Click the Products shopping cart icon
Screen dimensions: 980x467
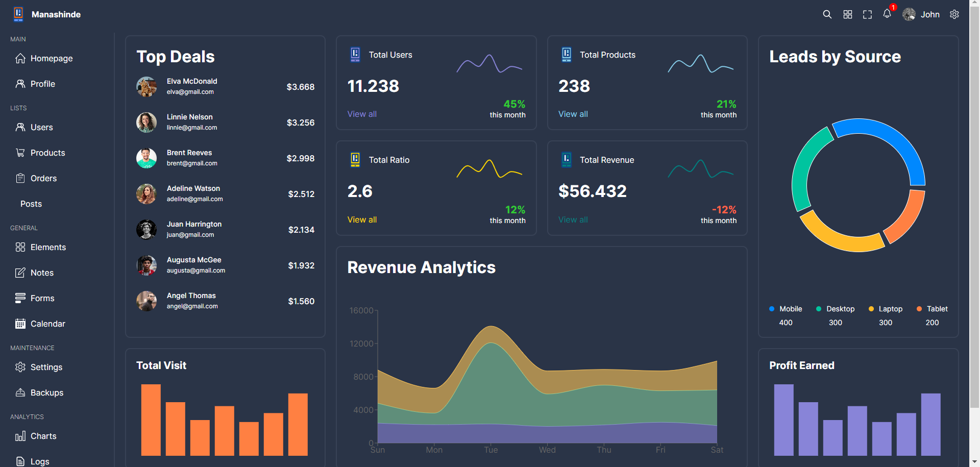click(x=20, y=153)
